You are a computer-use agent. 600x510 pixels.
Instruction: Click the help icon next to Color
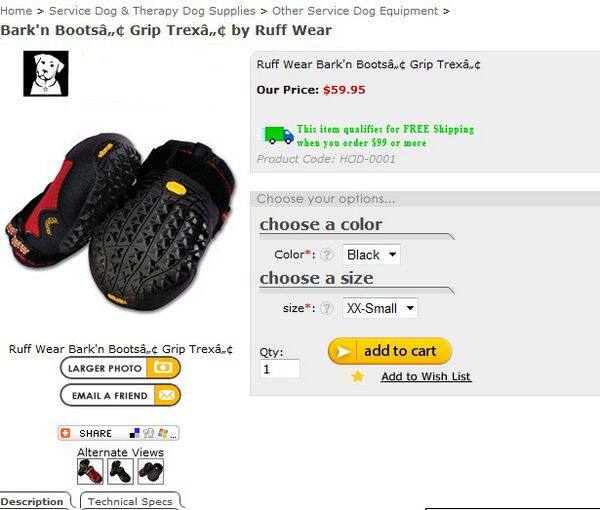click(x=326, y=254)
